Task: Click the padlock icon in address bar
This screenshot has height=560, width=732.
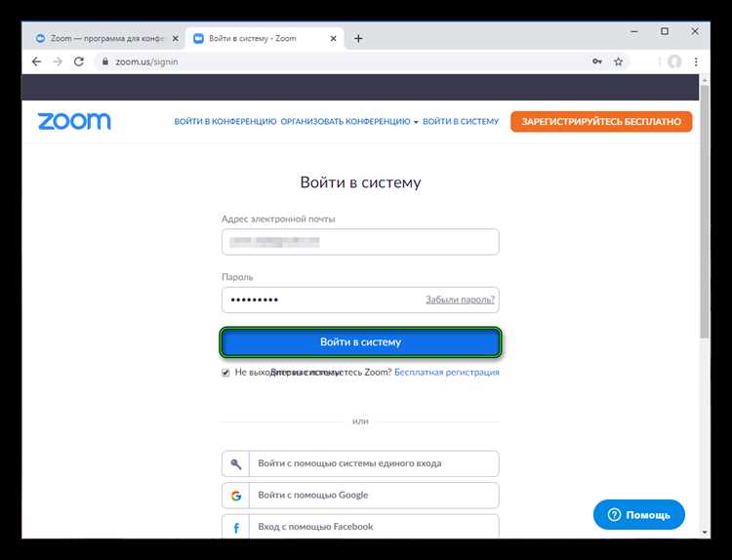Action: (105, 61)
